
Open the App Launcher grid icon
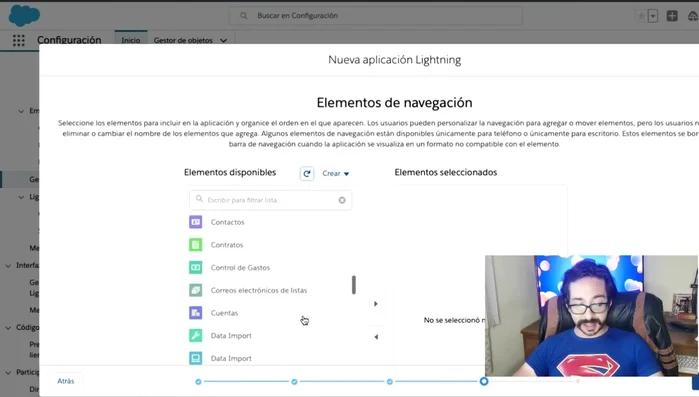[x=19, y=41]
